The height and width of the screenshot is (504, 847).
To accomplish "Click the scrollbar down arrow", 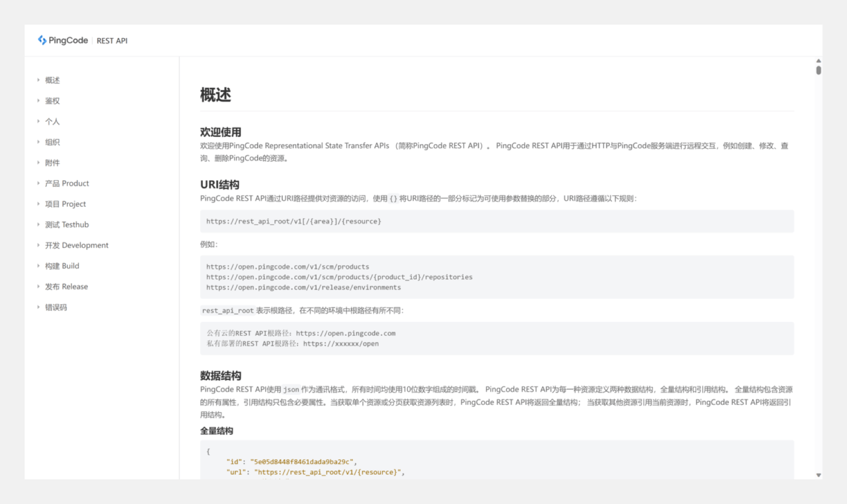I will point(818,475).
